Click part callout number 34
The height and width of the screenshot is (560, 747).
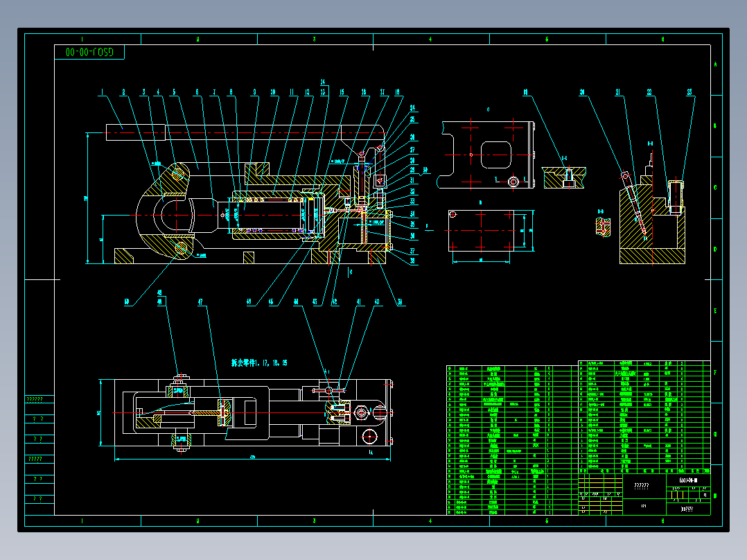point(412,214)
